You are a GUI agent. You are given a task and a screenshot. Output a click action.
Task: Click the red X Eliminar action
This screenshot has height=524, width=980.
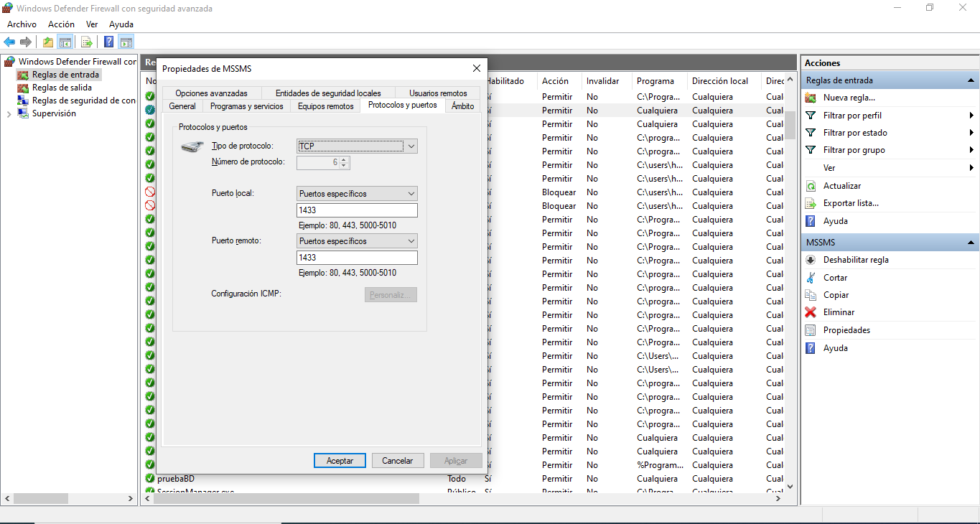(811, 312)
